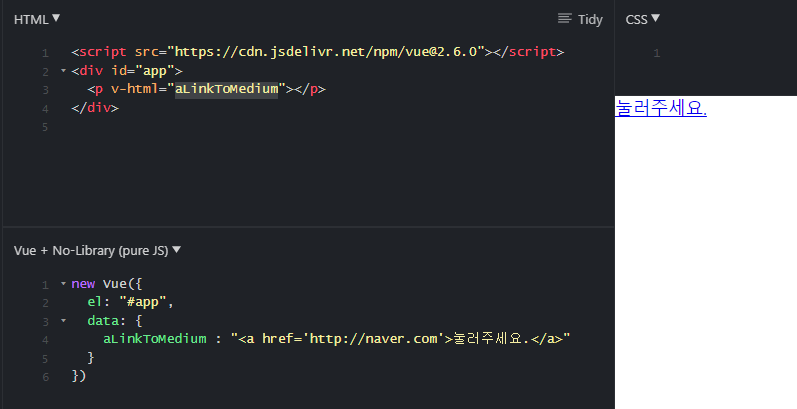Collapse the new Vue fold arrow

[64, 284]
